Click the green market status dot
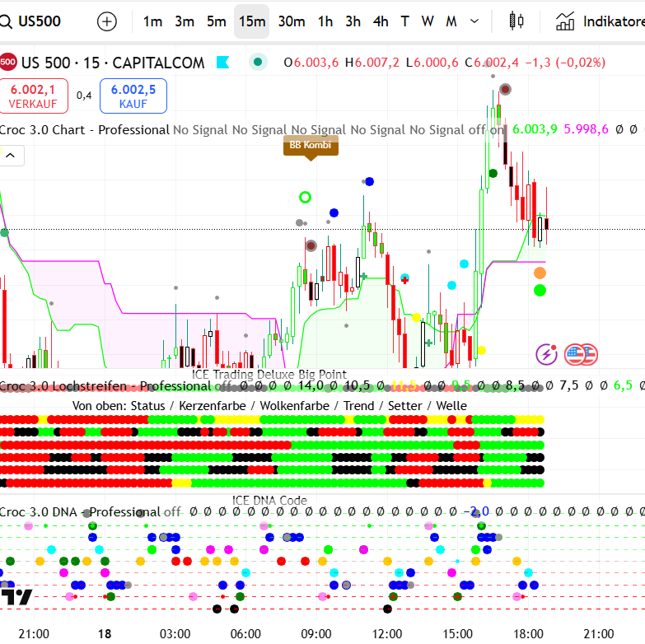This screenshot has height=644, width=645. 259,62
